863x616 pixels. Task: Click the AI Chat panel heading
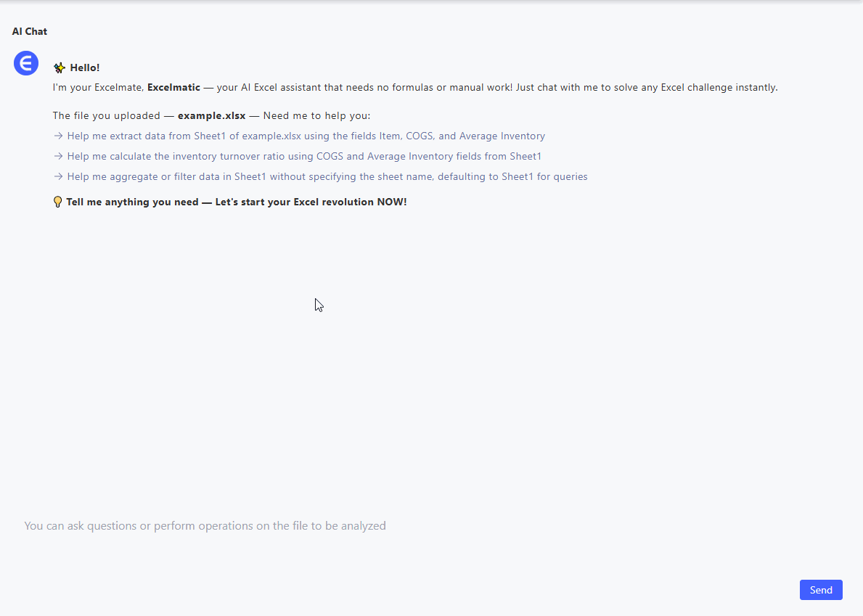tap(30, 31)
